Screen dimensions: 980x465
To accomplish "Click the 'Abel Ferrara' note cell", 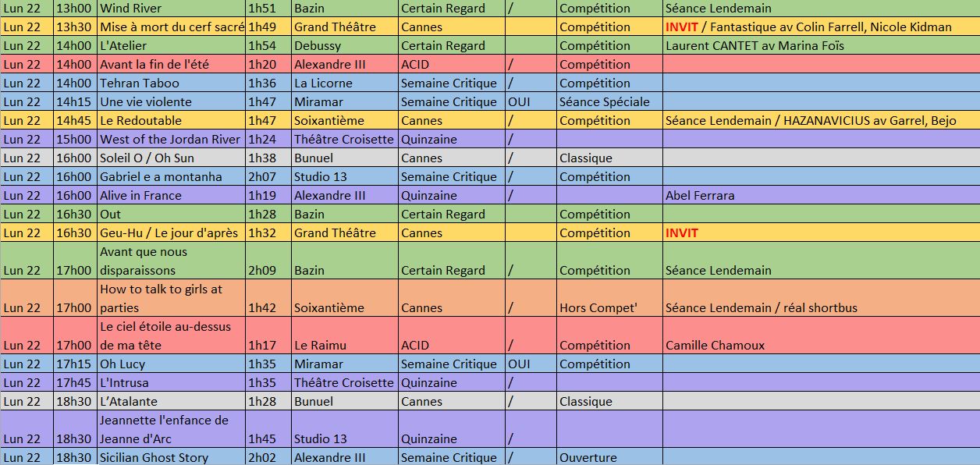I will (700, 196).
